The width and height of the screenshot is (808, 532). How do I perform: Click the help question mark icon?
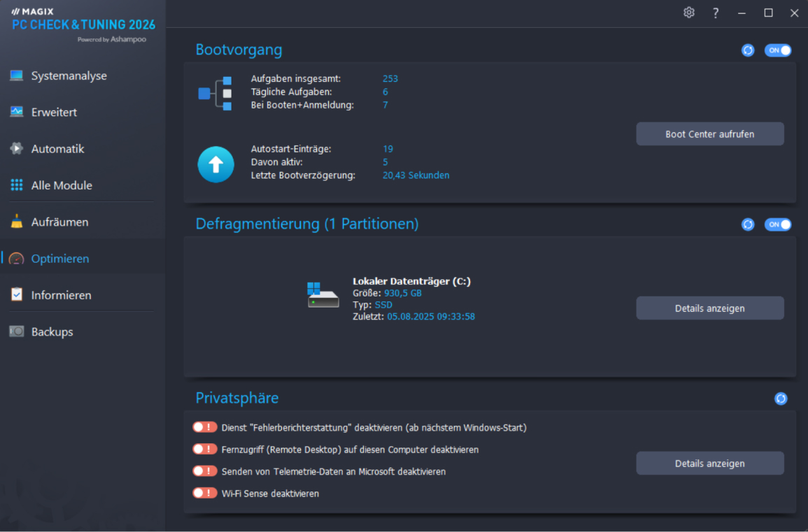coord(716,13)
